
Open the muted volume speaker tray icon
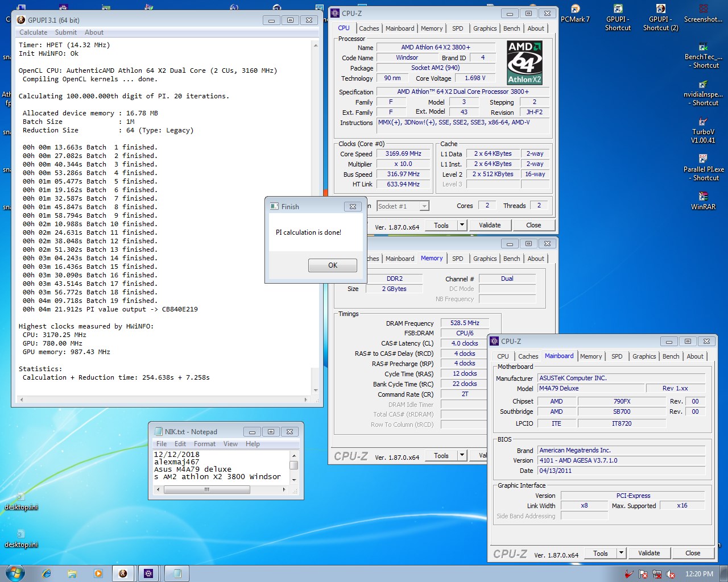pyautogui.click(x=671, y=574)
